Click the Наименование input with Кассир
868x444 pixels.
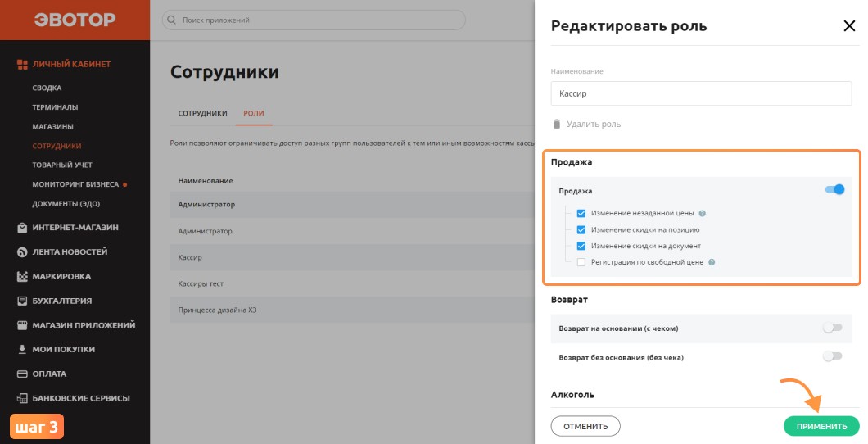coord(701,93)
